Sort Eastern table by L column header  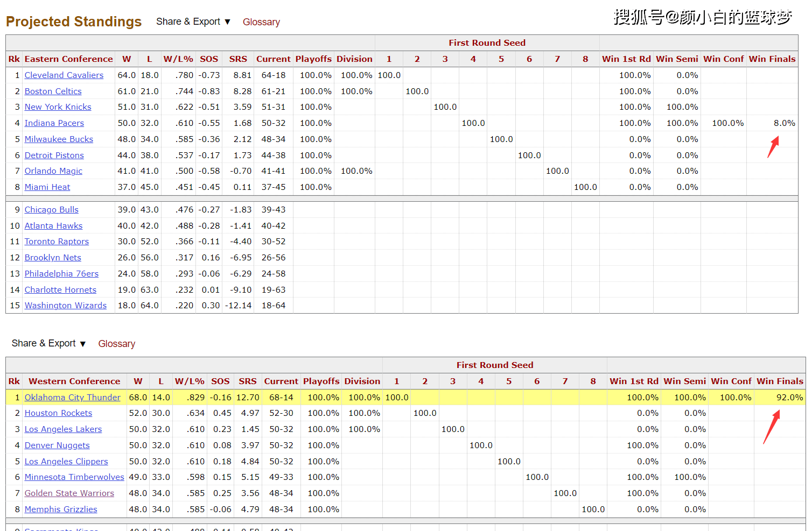click(149, 59)
